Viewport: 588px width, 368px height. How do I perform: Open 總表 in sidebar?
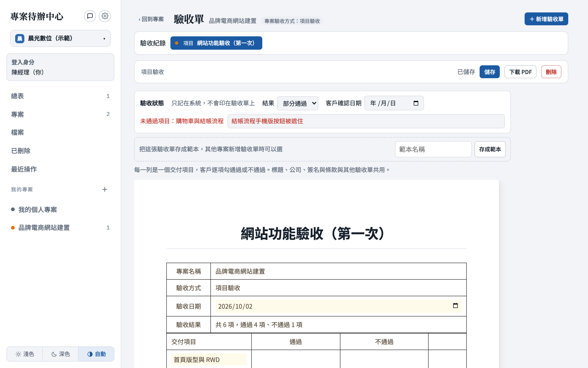click(x=60, y=96)
